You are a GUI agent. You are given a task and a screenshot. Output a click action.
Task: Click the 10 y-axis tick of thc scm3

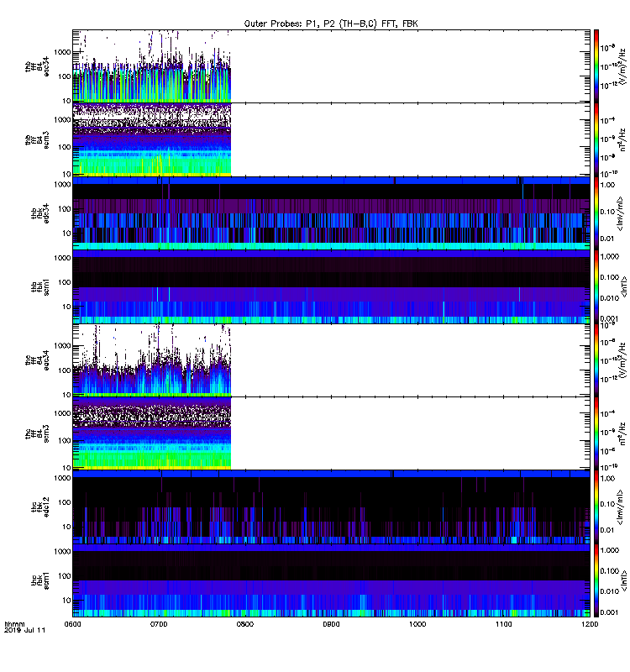point(66,468)
